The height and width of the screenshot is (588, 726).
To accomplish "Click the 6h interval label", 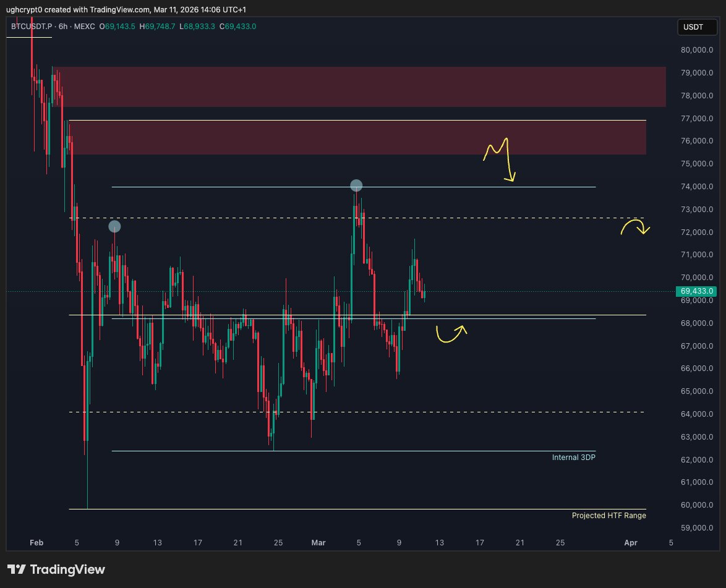I will [x=63, y=27].
